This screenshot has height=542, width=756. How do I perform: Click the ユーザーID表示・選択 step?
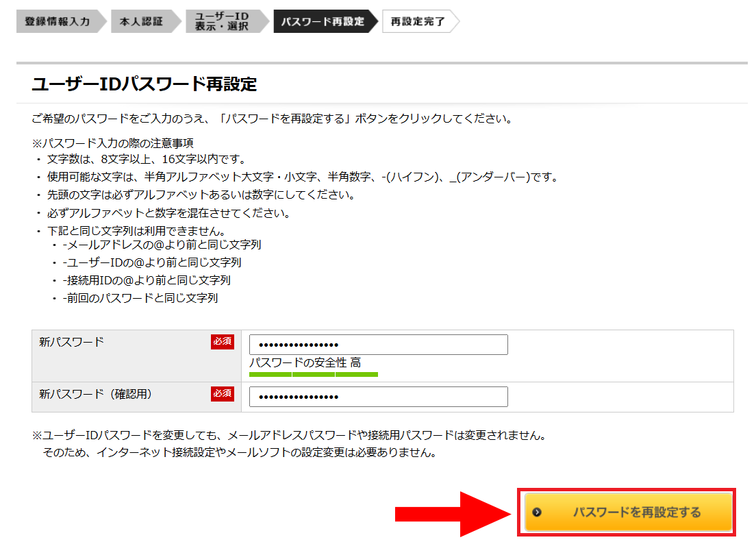221,21
